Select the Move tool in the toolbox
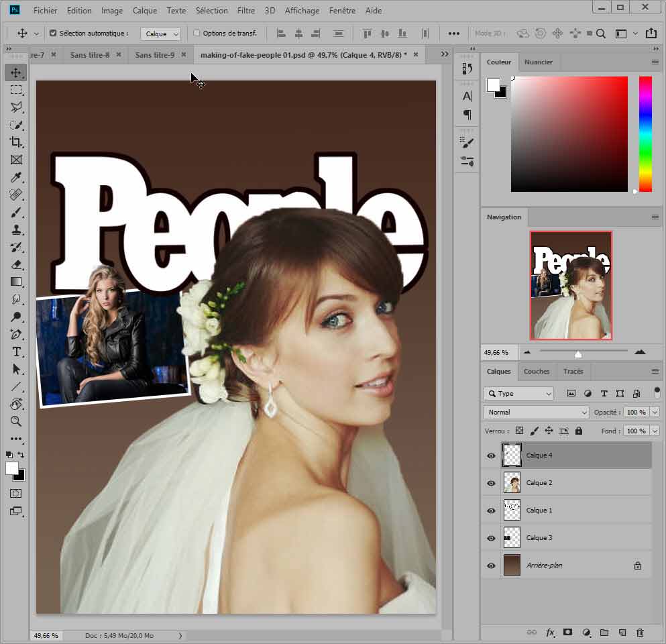 click(15, 72)
